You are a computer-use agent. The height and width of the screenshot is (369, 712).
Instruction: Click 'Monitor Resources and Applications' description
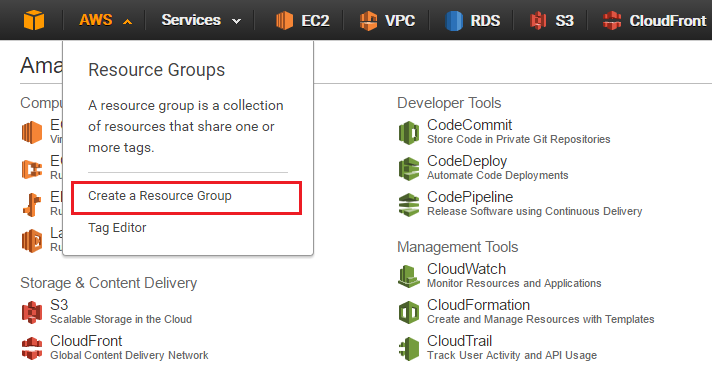[514, 283]
